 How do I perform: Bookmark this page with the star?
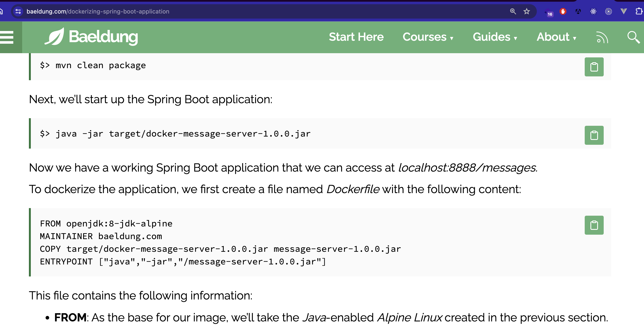point(527,11)
